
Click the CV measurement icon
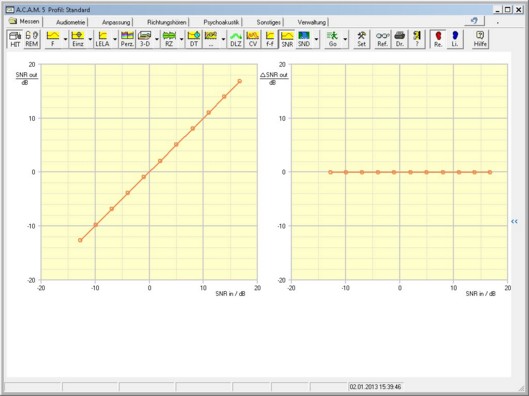pos(253,39)
